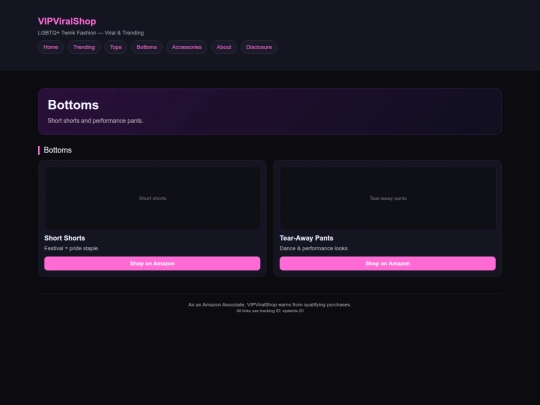This screenshot has width=540, height=405.
Task: Click the tracking ID footer line
Action: (270, 311)
